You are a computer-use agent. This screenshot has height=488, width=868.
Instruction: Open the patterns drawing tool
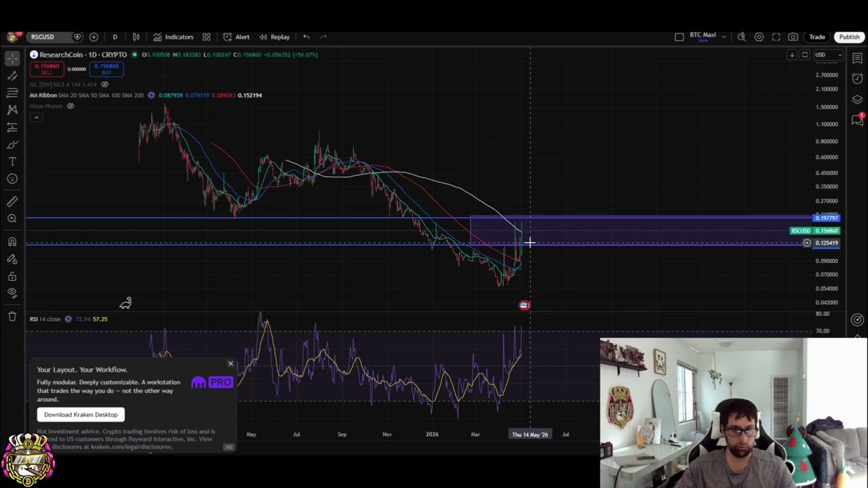(x=12, y=109)
